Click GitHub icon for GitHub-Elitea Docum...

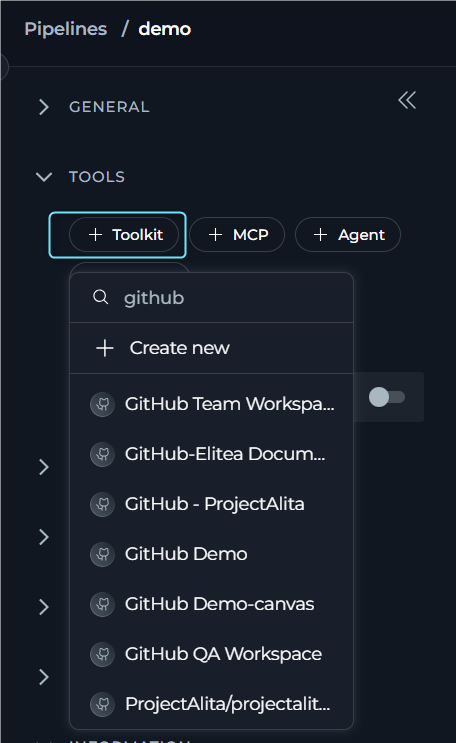tap(102, 454)
